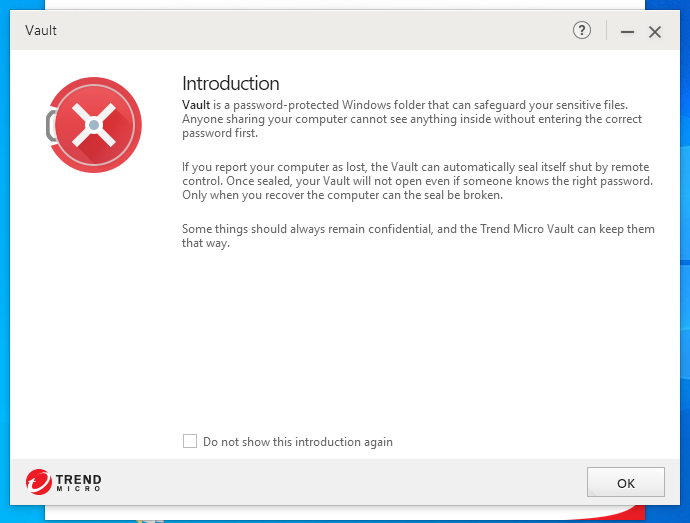Confirm with the OK button
690x523 pixels.
click(625, 482)
